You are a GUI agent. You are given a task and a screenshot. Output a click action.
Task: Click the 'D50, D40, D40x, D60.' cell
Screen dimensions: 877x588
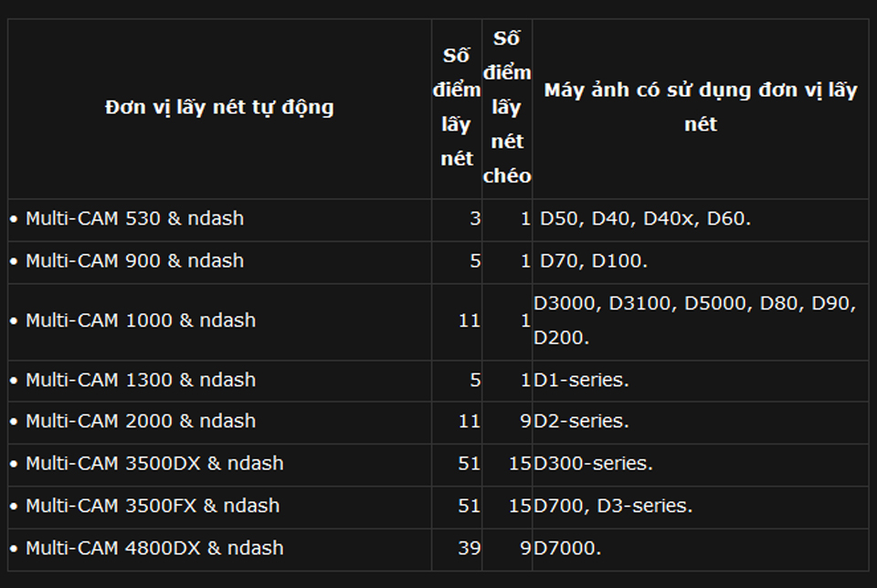click(x=645, y=219)
